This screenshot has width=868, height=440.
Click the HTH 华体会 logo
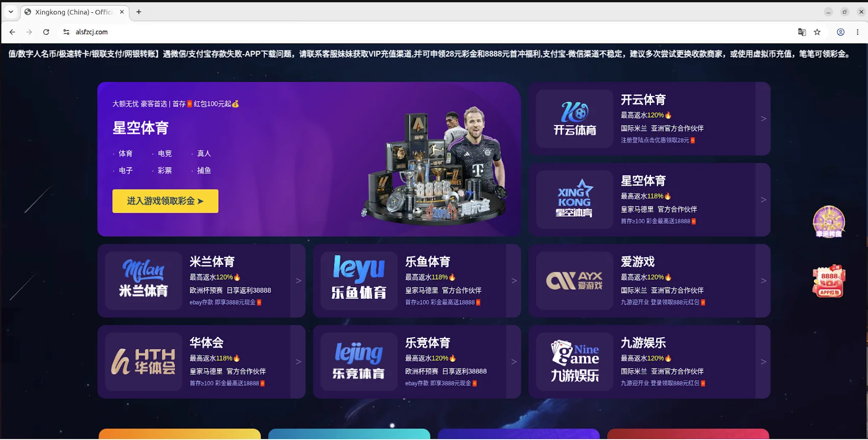(x=143, y=362)
